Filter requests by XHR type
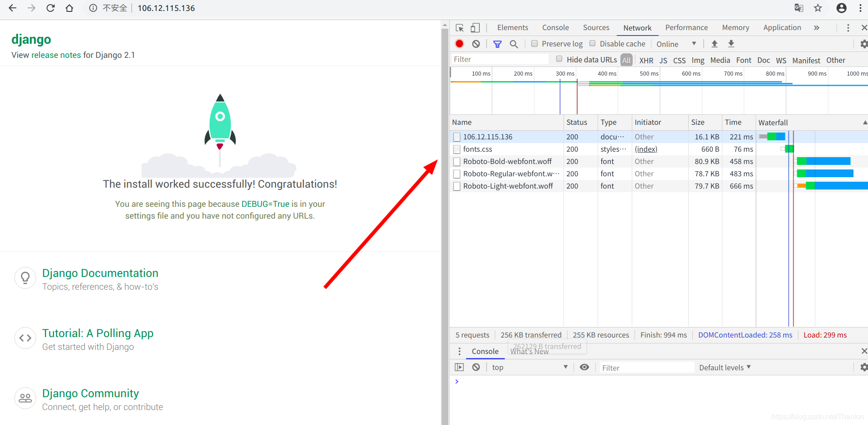 [x=646, y=60]
